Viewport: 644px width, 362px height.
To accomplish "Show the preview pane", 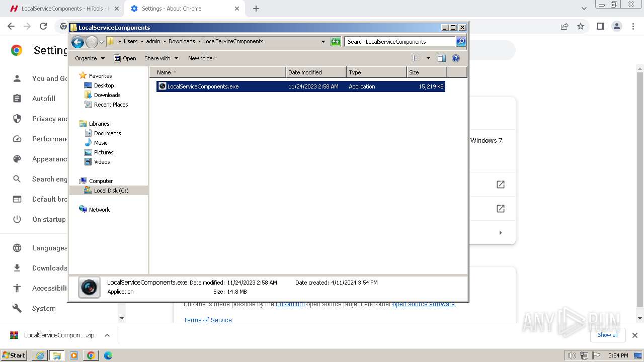I will click(x=442, y=58).
